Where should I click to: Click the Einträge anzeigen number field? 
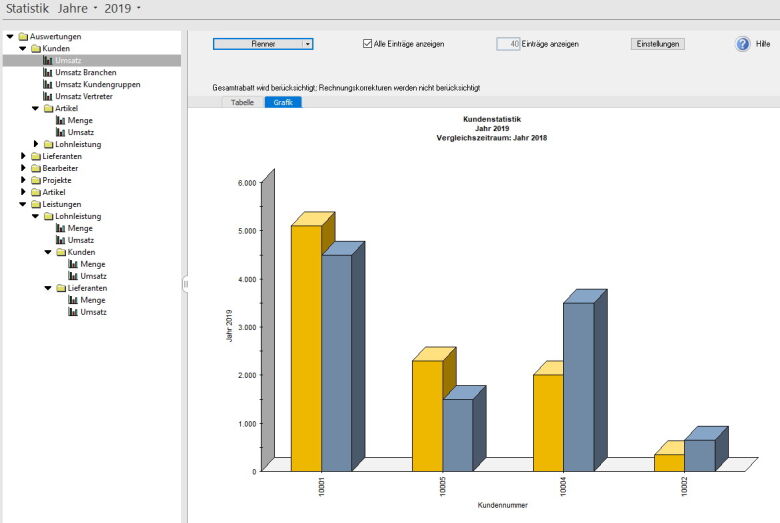coord(508,44)
